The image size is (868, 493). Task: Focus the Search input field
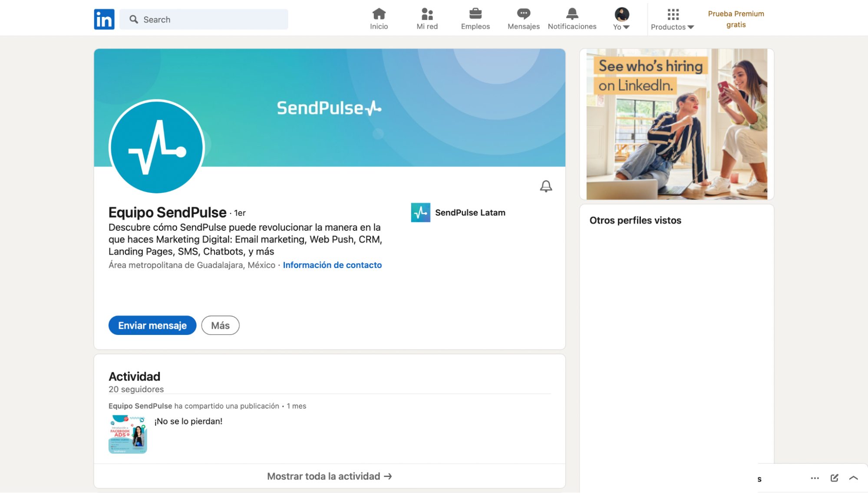(204, 20)
